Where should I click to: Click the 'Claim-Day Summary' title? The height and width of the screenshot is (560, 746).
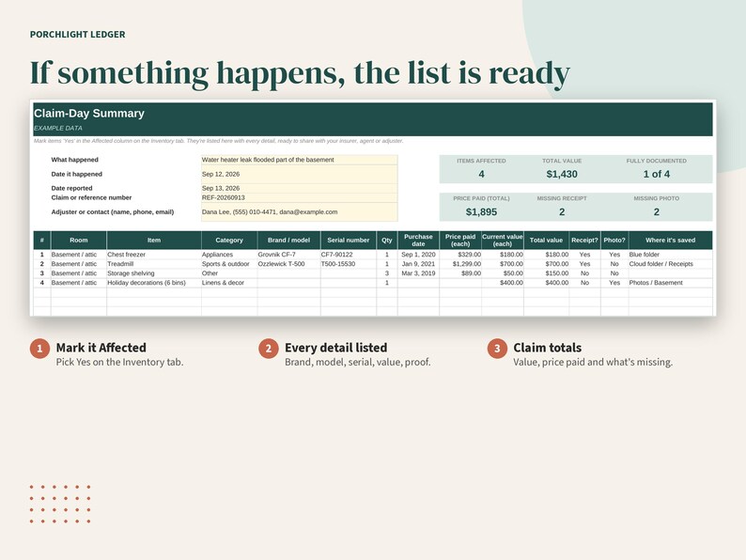89,114
